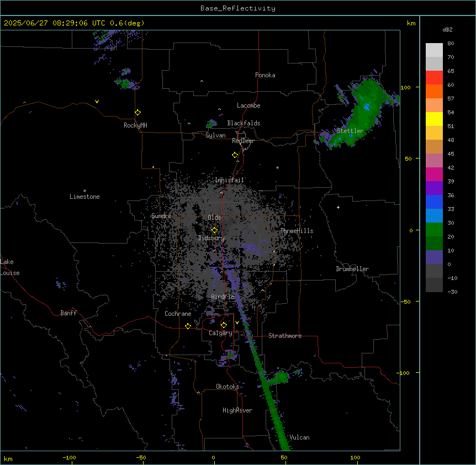Select the dark gray swatch between -10 and -30
This screenshot has width=476, height=465.
pyautogui.click(x=434, y=285)
